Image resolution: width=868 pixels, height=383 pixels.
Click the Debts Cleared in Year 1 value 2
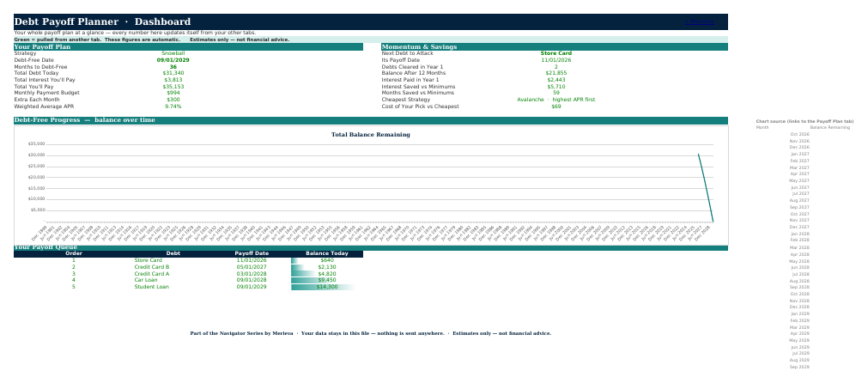pyautogui.click(x=556, y=66)
